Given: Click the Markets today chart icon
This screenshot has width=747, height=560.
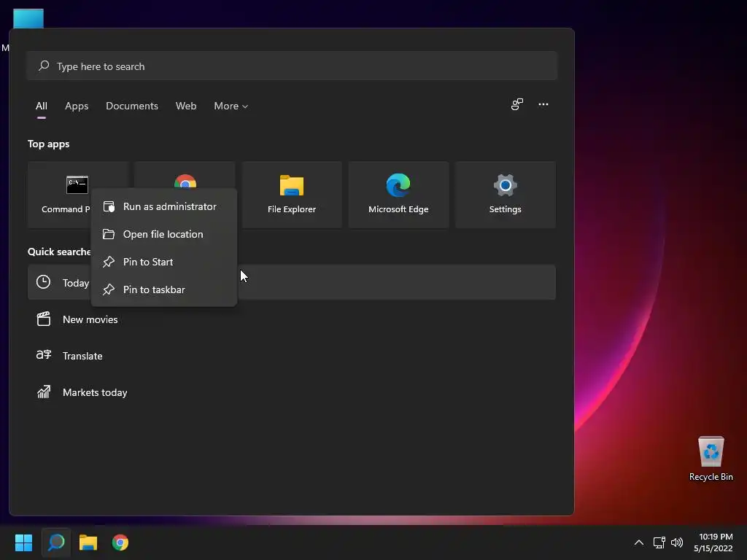Looking at the screenshot, I should [43, 392].
